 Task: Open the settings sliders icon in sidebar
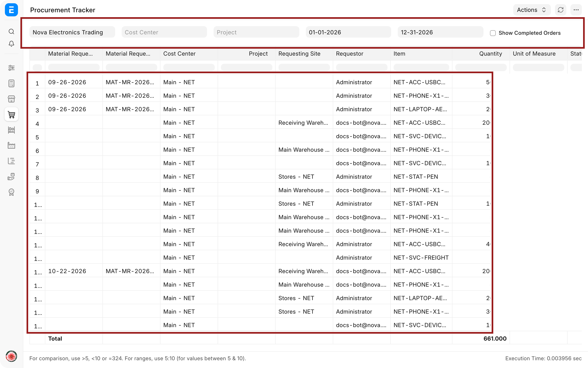[11, 68]
